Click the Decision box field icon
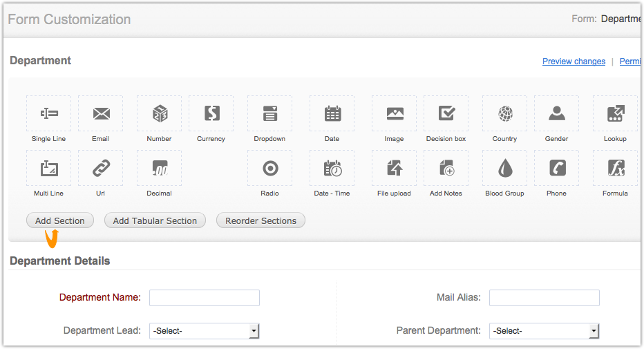The image size is (644, 349). tap(446, 113)
